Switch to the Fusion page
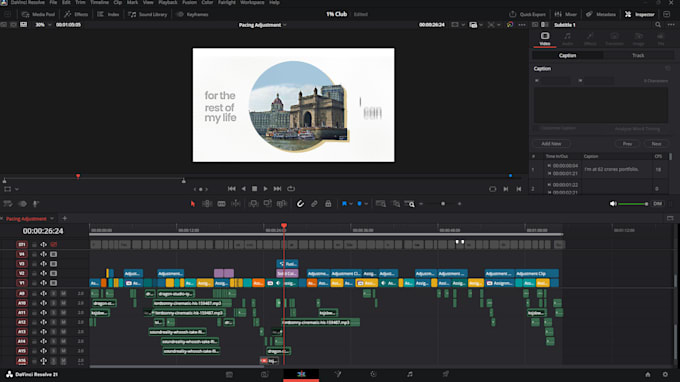The width and height of the screenshot is (680, 382). point(337,374)
